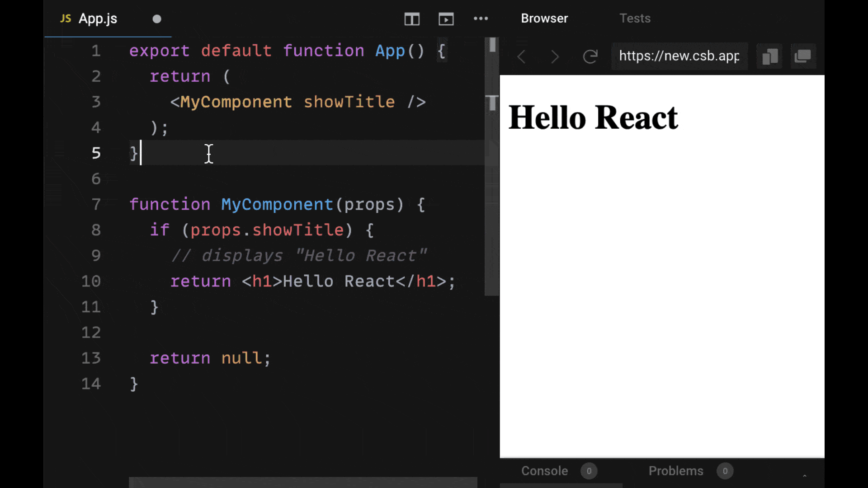868x488 pixels.
Task: Refresh the browser preview
Action: 590,56
